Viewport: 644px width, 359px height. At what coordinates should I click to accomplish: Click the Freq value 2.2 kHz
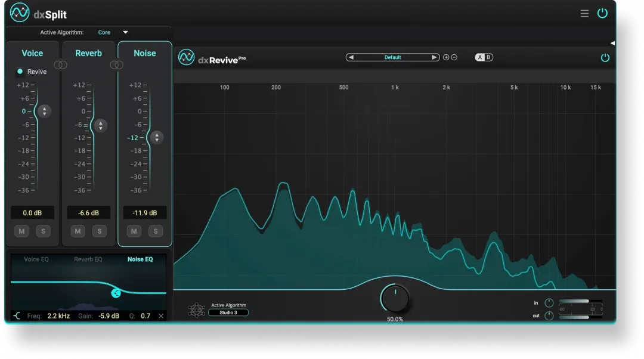pos(58,316)
